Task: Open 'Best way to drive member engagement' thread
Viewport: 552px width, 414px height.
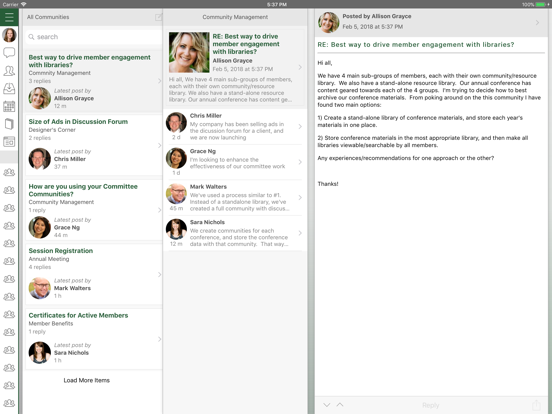Action: [x=94, y=81]
